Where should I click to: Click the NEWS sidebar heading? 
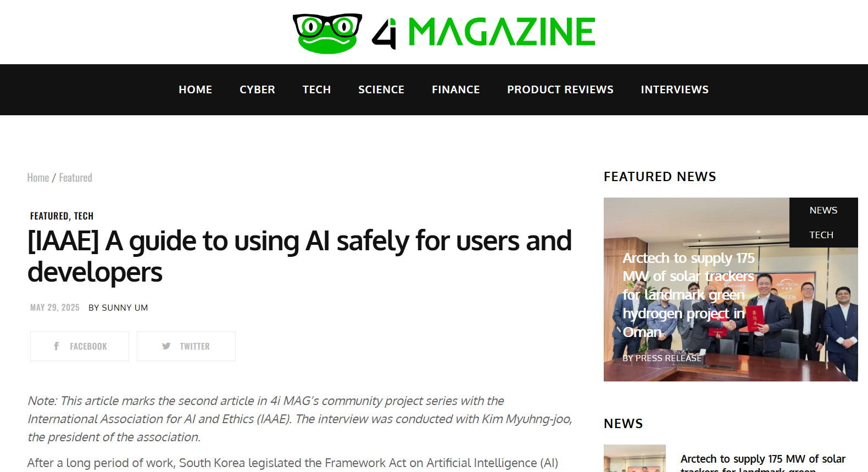(x=623, y=424)
